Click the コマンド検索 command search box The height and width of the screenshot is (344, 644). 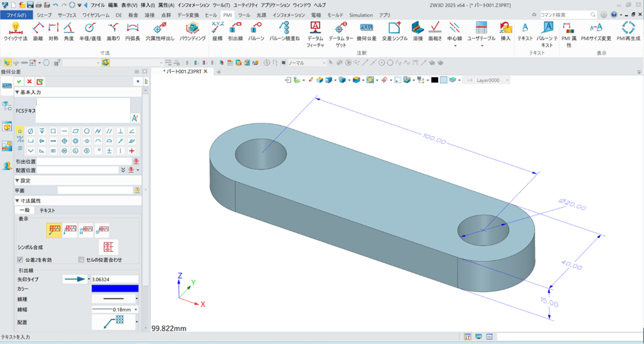point(569,15)
